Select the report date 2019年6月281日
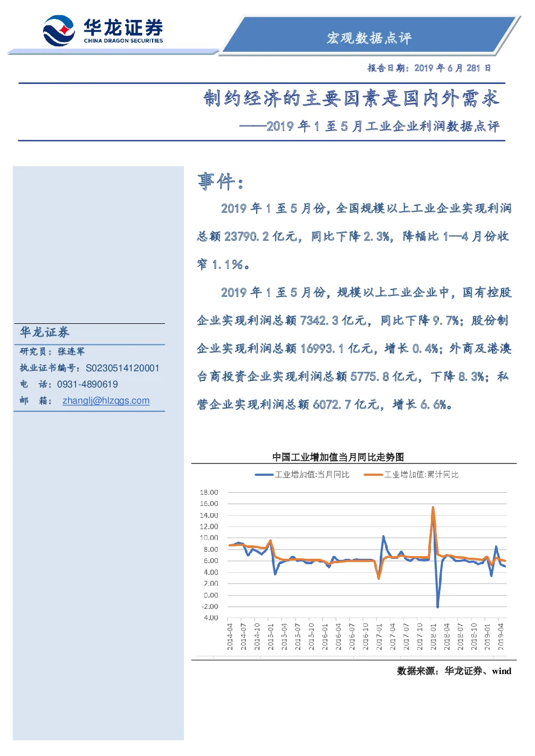Viewport: 535px width, 756px height. [429, 68]
